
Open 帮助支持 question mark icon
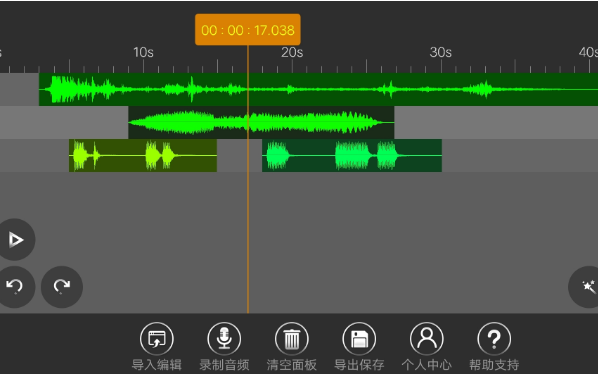click(494, 339)
